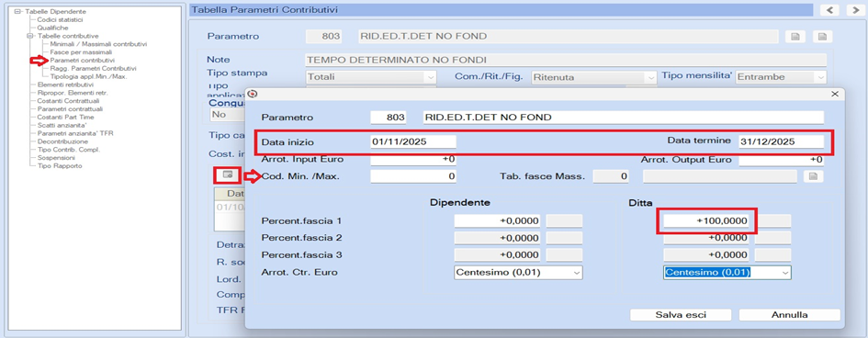Screen dimensions: 868x338
Task: Collapse the Tabelle contributive tree node
Action: [30, 36]
